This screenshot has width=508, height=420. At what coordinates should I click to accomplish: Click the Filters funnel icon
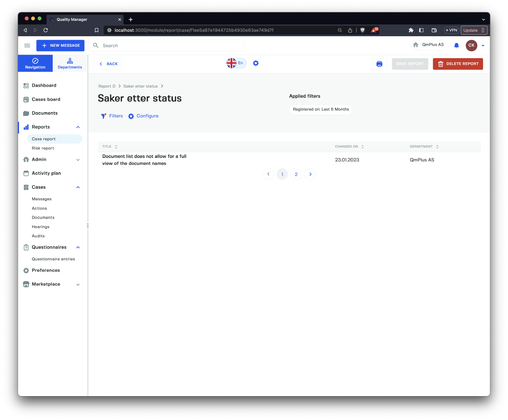click(x=104, y=116)
